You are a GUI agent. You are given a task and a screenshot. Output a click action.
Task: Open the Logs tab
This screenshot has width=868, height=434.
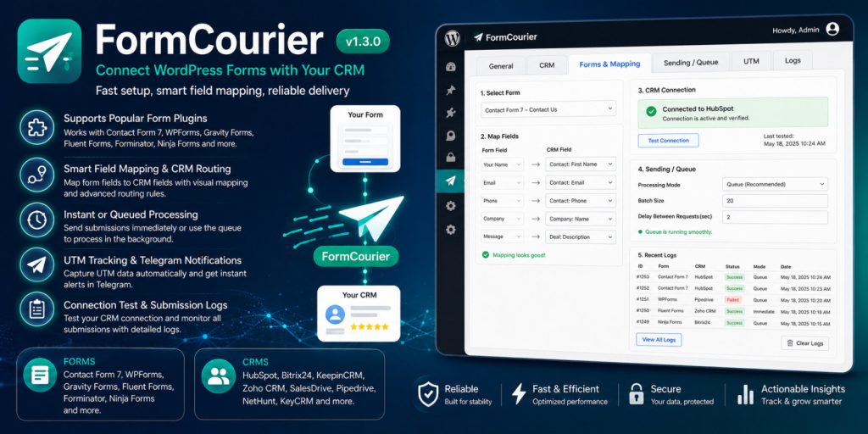point(793,60)
